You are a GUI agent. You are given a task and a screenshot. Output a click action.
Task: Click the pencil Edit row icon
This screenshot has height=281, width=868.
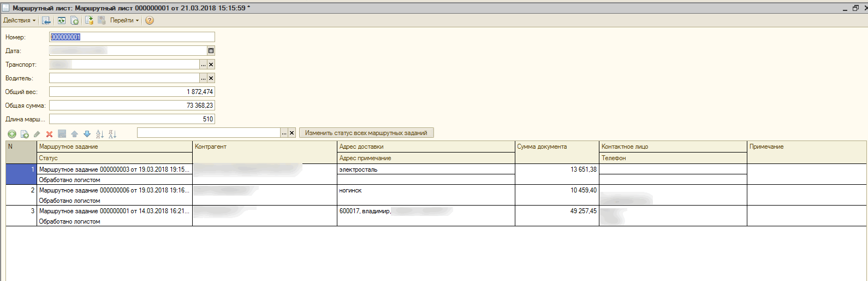[37, 134]
